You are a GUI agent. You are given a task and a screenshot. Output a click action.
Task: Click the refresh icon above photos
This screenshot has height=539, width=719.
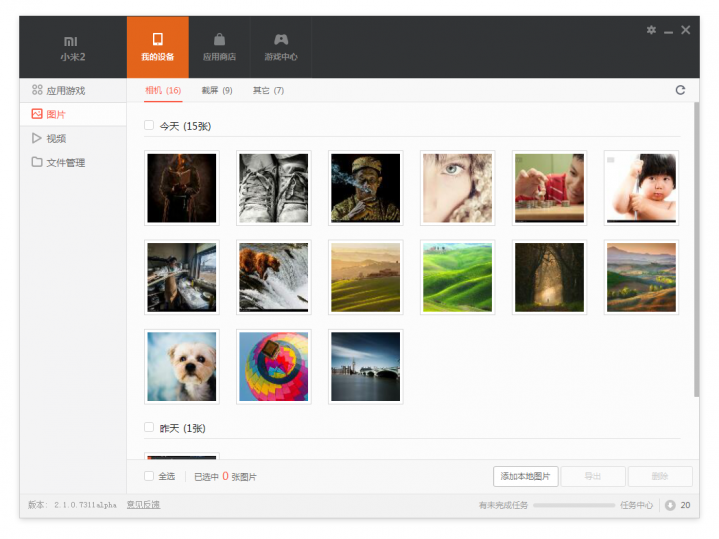coord(681,90)
